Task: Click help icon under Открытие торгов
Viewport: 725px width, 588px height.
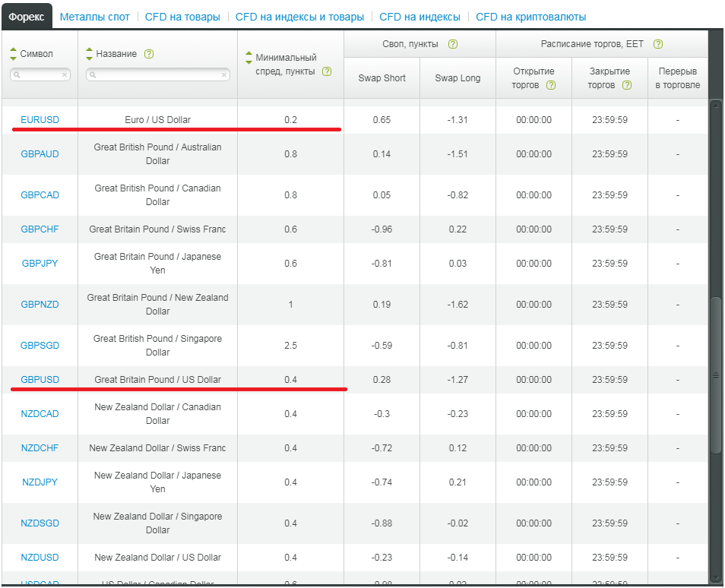Action: pos(551,85)
